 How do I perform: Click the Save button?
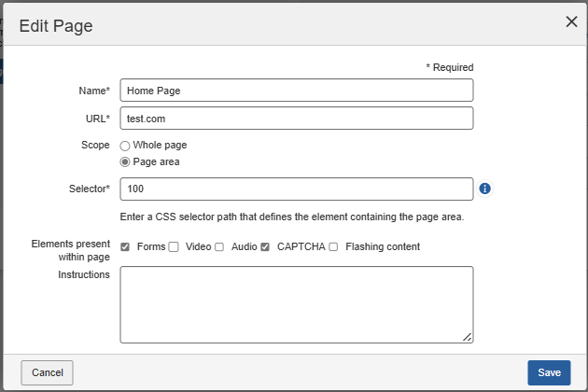(x=549, y=372)
